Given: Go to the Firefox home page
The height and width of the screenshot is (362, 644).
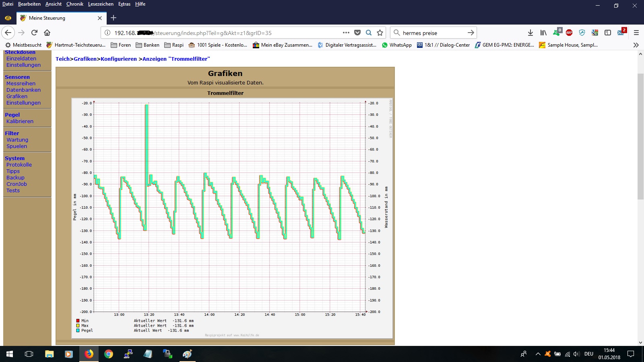Looking at the screenshot, I should 47,33.
